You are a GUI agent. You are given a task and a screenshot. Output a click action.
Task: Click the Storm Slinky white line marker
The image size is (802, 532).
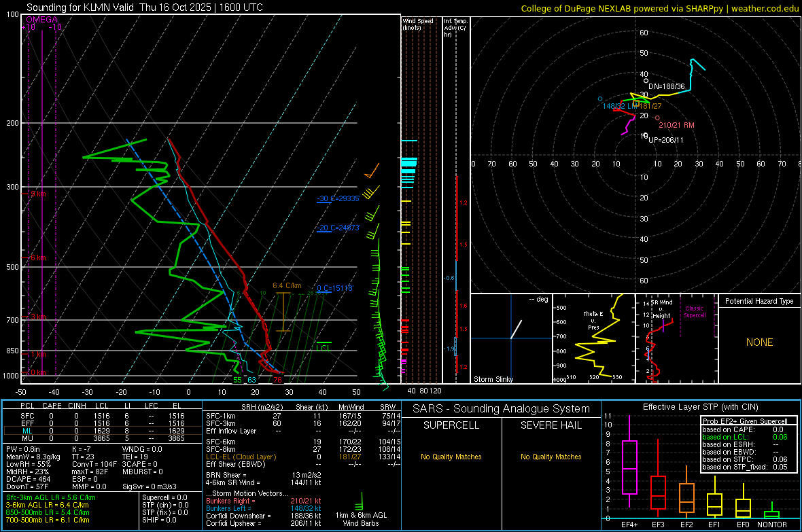pyautogui.click(x=516, y=329)
